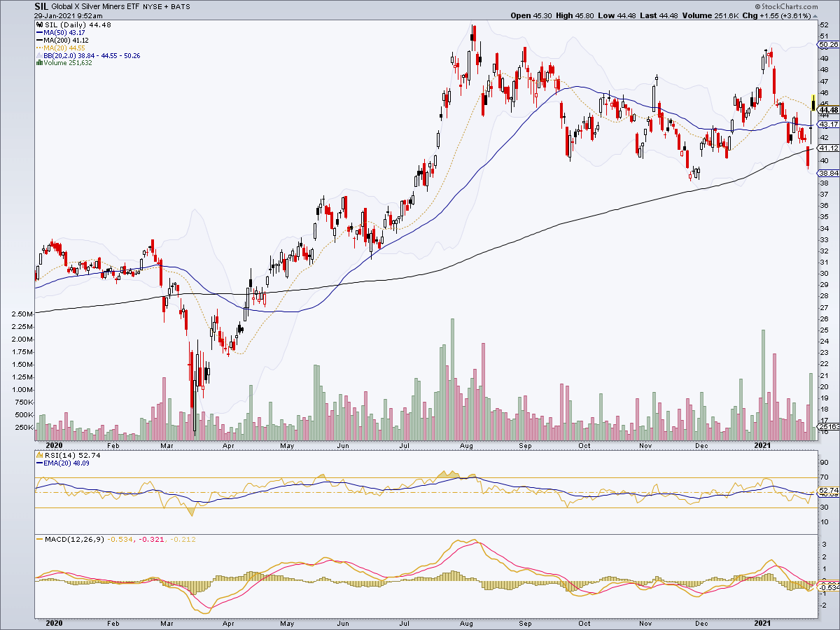Click the 41.12 tag on the price axis

click(x=828, y=148)
